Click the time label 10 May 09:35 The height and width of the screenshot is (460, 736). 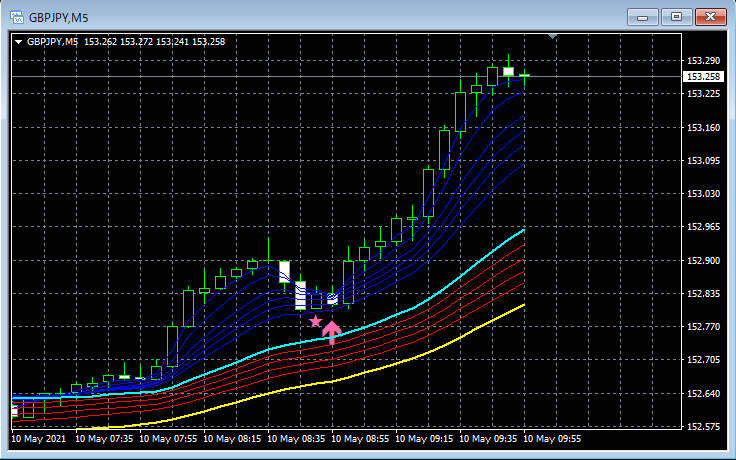click(488, 439)
